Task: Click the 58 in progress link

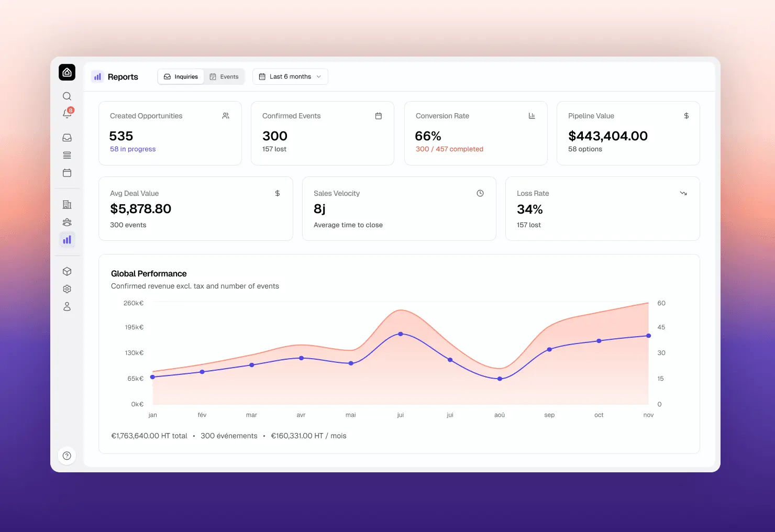Action: (133, 149)
